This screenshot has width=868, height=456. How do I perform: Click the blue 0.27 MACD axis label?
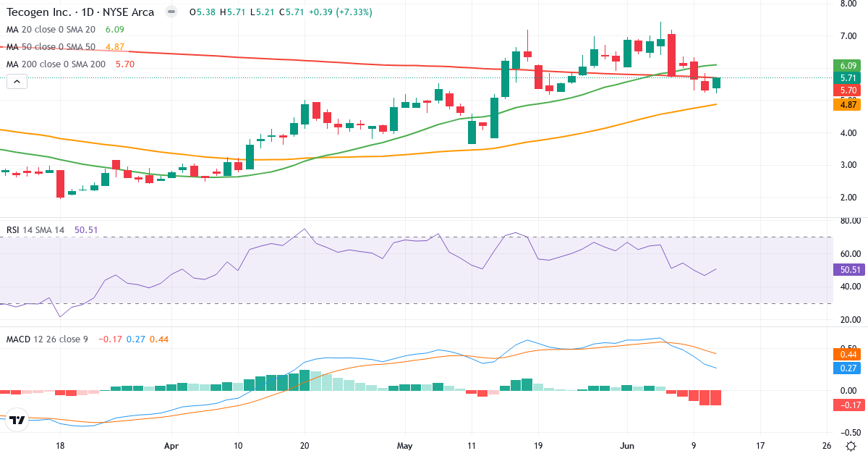[848, 368]
